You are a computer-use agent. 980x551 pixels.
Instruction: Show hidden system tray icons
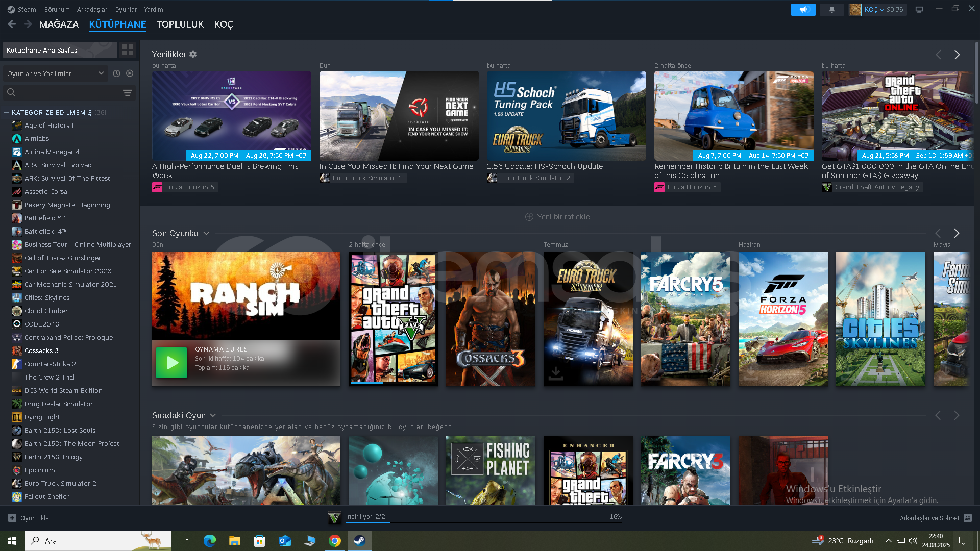(x=888, y=541)
